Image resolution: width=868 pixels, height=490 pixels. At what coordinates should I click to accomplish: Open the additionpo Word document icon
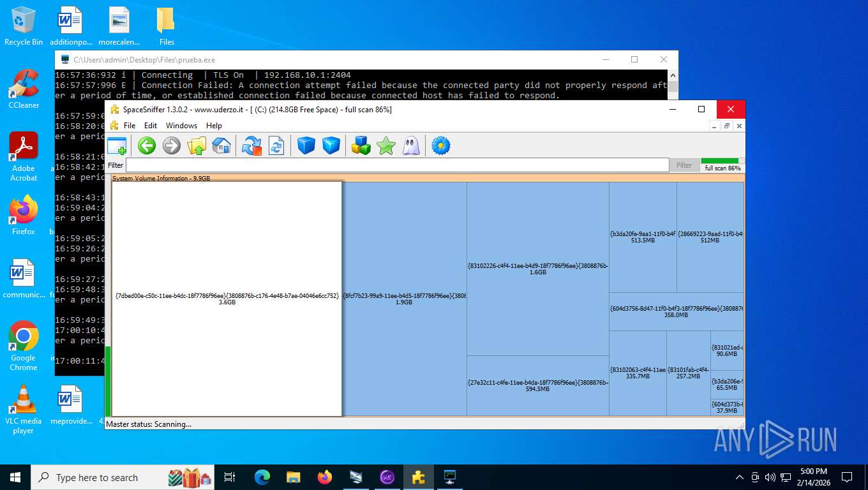pos(70,26)
